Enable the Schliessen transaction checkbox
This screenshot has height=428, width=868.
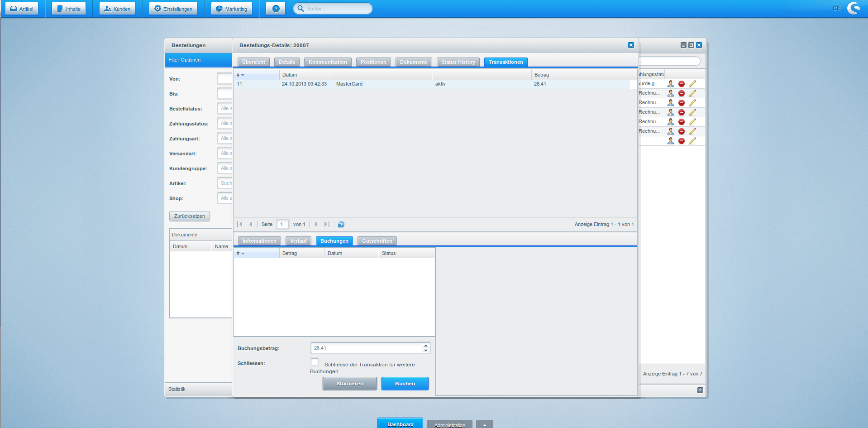coord(315,362)
